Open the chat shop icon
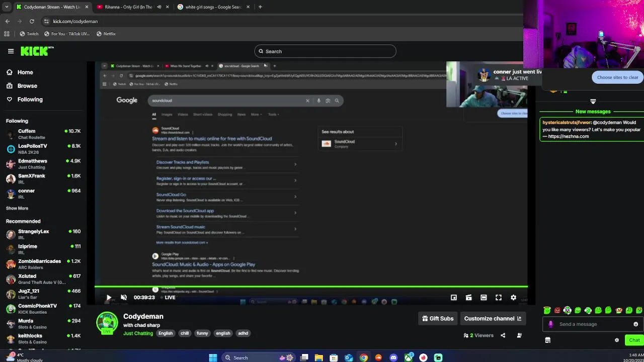The height and width of the screenshot is (362, 644). pos(547,340)
